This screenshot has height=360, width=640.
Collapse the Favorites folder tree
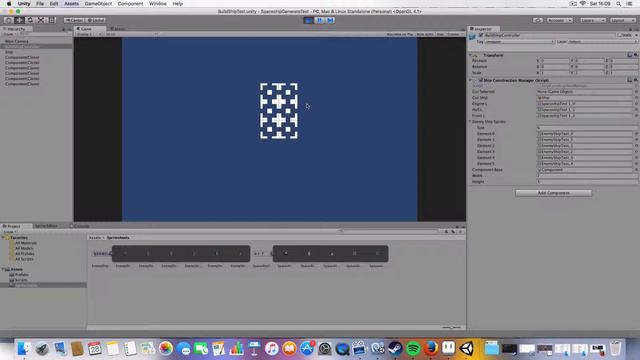click(x=3, y=237)
